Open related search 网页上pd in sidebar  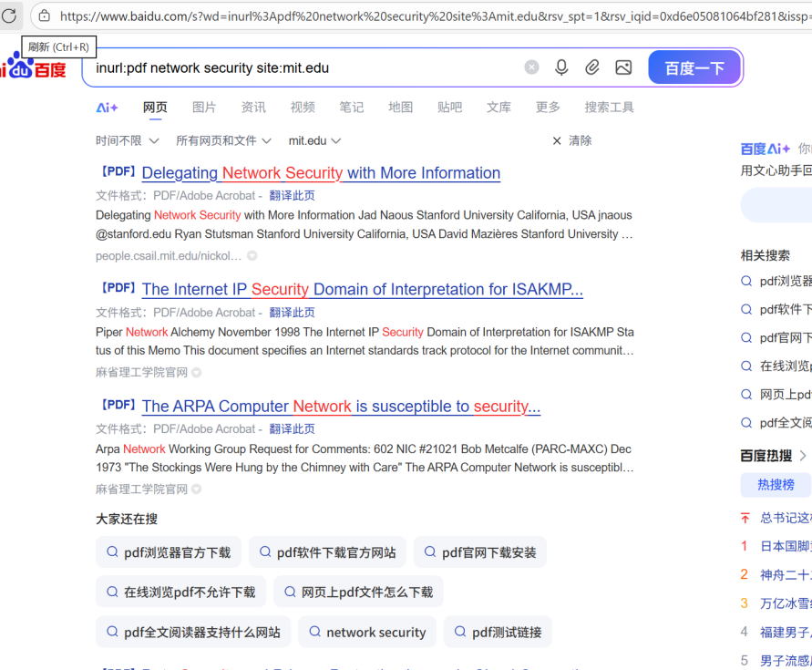(776, 395)
